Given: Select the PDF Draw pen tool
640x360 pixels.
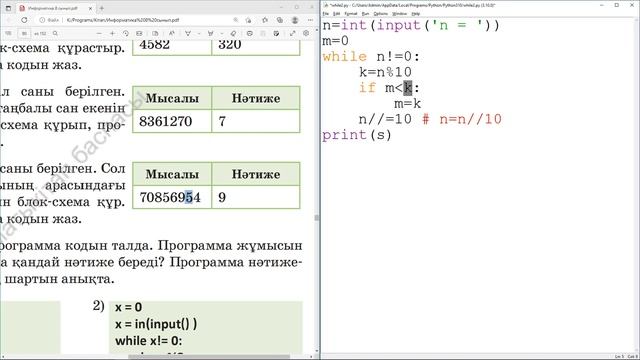Looking at the screenshot, I should (188, 33).
